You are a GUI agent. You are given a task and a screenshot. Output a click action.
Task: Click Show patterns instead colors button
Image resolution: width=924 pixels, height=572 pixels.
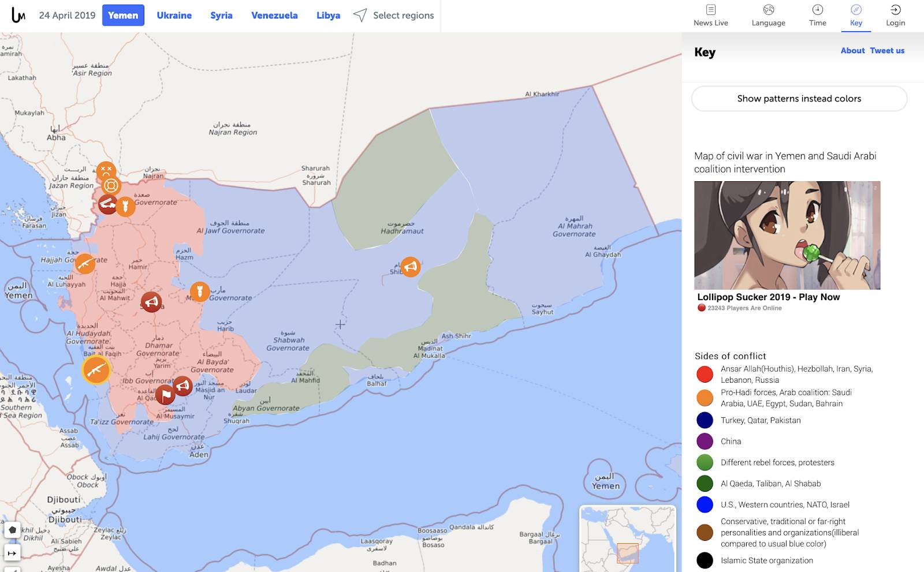click(799, 99)
